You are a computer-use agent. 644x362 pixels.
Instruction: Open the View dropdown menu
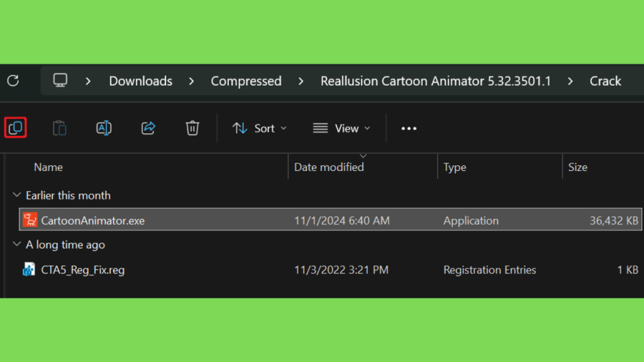coord(341,128)
